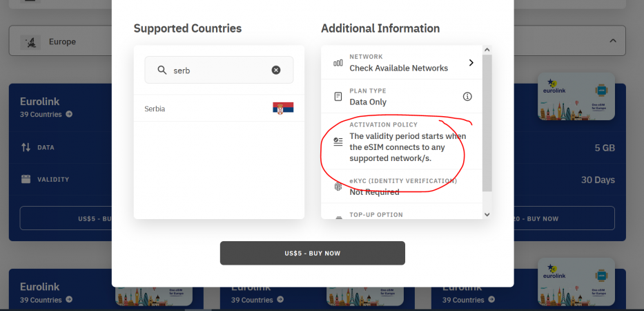Open the Check Available Networks row

[401, 62]
